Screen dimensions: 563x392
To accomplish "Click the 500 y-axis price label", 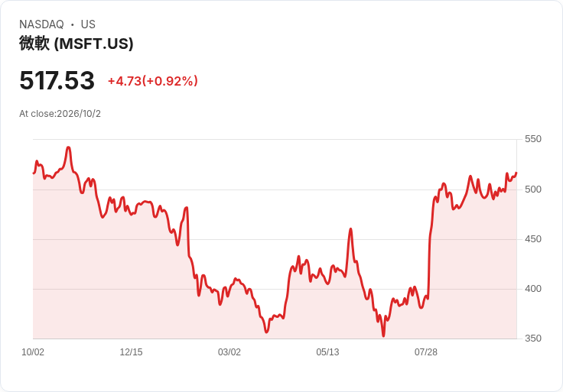I will 533,190.
